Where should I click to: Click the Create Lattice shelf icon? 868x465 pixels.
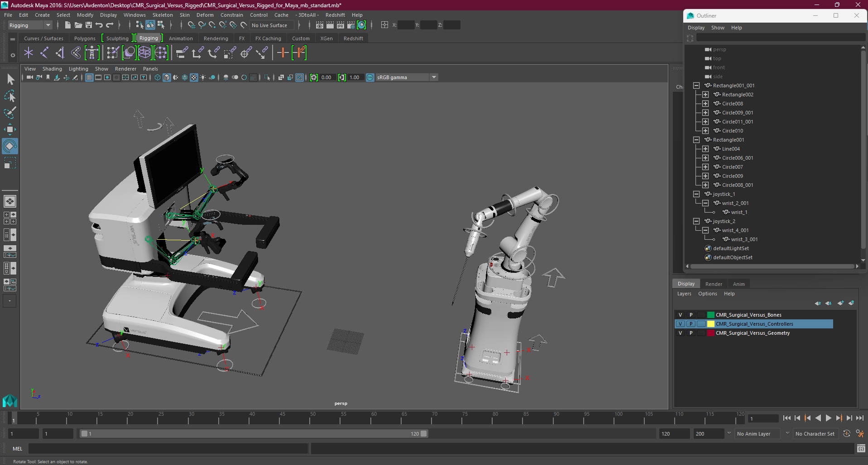[x=144, y=53]
